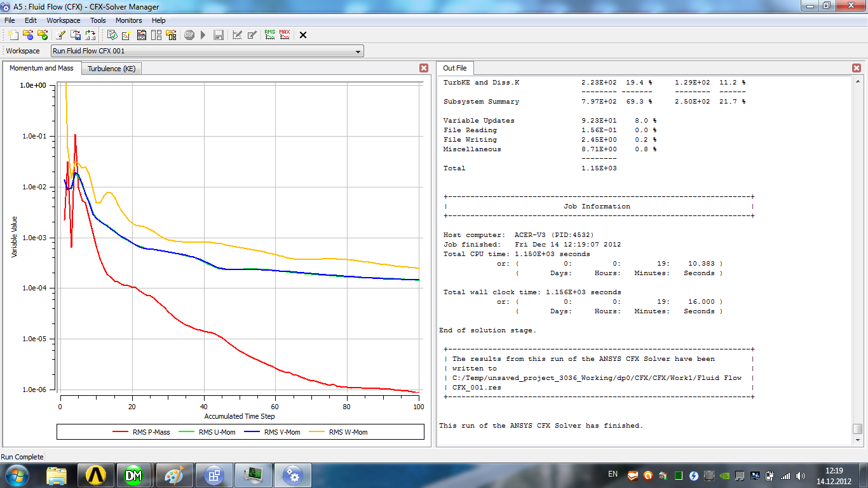Click the RMS U-Mom legend entry
Screen dimensions: 868x488
pyautogui.click(x=208, y=432)
